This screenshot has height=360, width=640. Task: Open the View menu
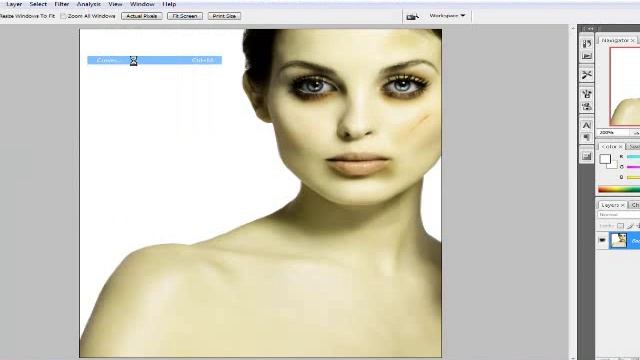click(x=116, y=4)
